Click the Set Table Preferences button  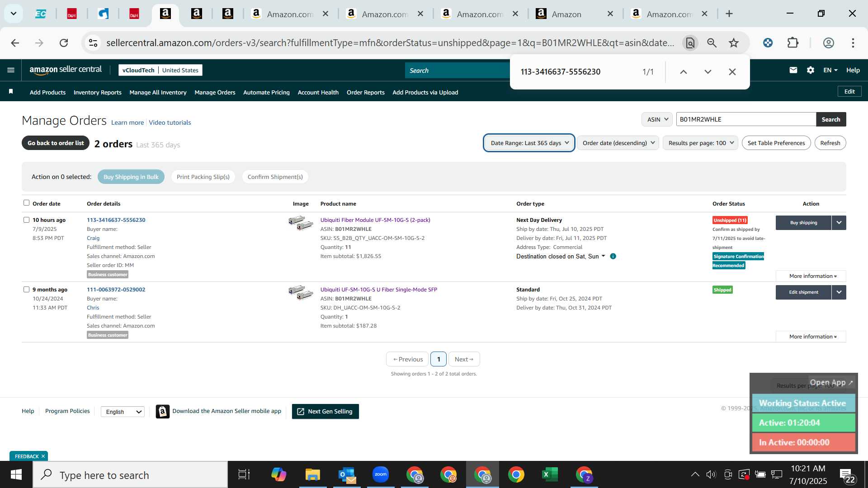pos(776,143)
